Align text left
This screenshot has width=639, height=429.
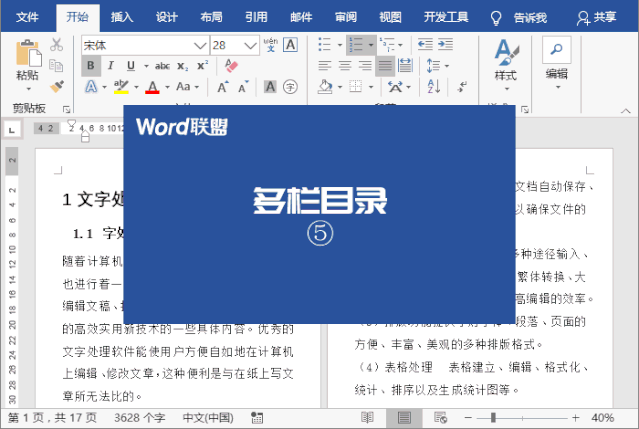(325, 65)
